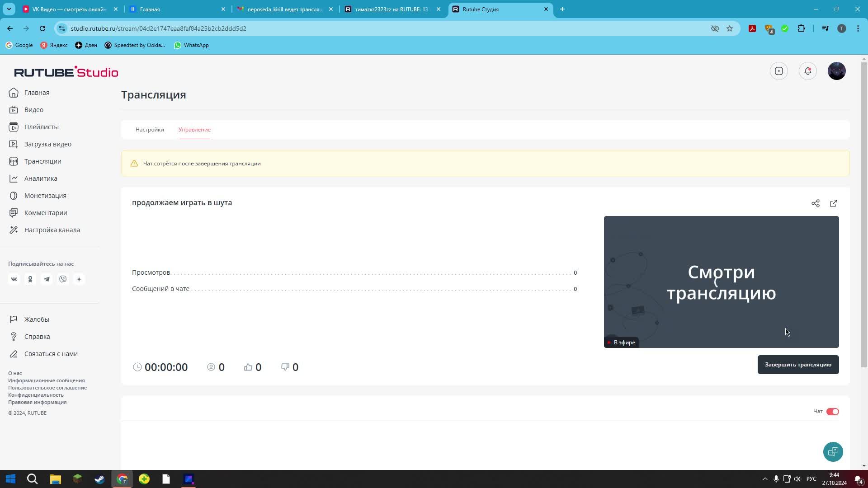This screenshot has width=868, height=488.
Task: Toggle the Чат switch off
Action: coord(832,412)
